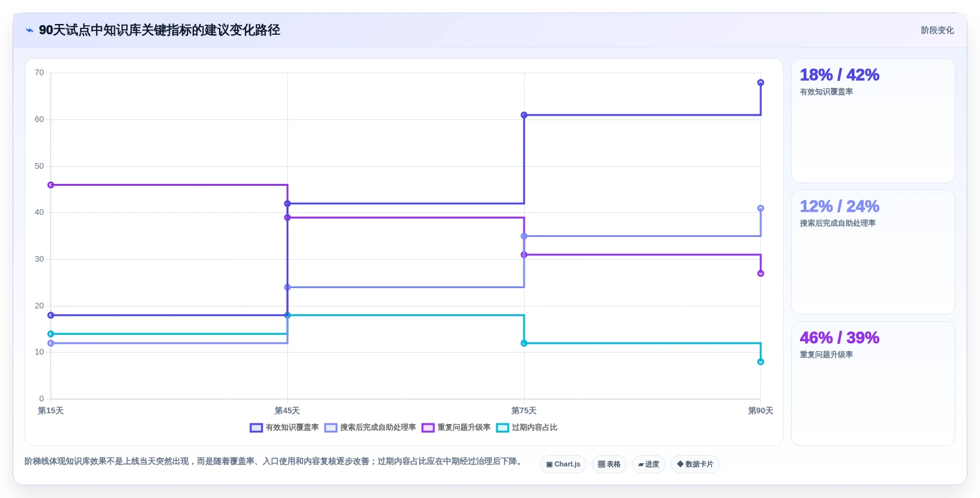Click 重复问题升级率 point valued 31 at 第75天

point(524,255)
